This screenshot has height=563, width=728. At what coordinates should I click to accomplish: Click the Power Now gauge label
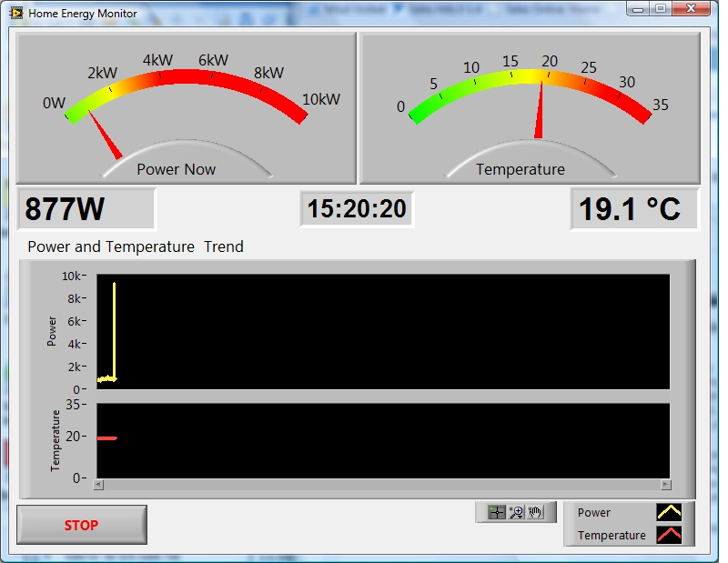point(176,169)
